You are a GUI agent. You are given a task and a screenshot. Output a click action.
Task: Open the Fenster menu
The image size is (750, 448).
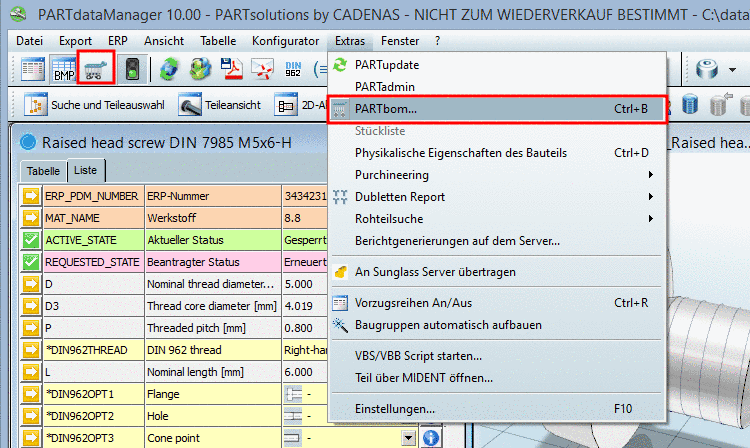[400, 41]
